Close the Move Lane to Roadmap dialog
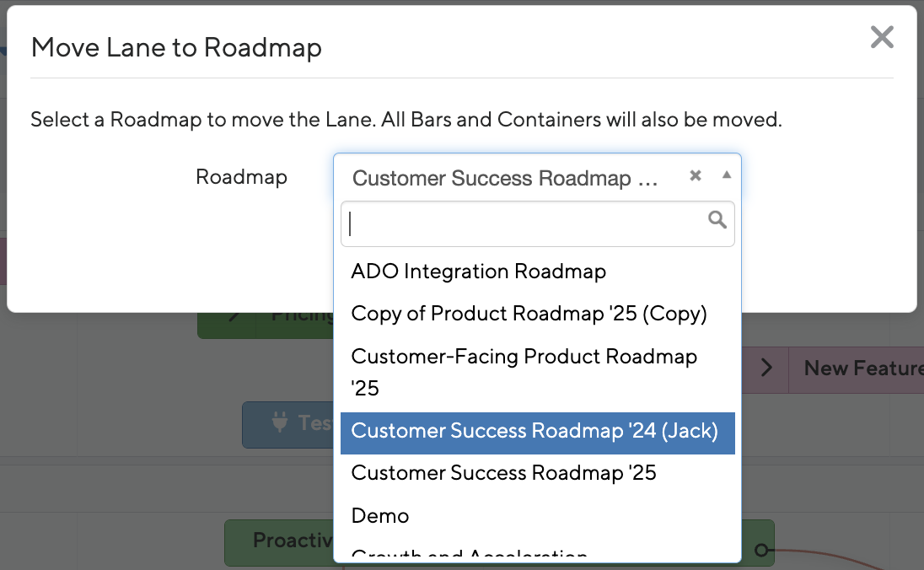The height and width of the screenshot is (570, 924). point(881,37)
